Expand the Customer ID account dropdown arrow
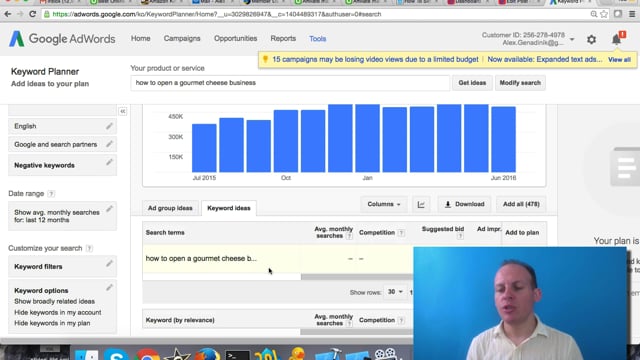Screen dimensions: 640x360 pos(572,40)
